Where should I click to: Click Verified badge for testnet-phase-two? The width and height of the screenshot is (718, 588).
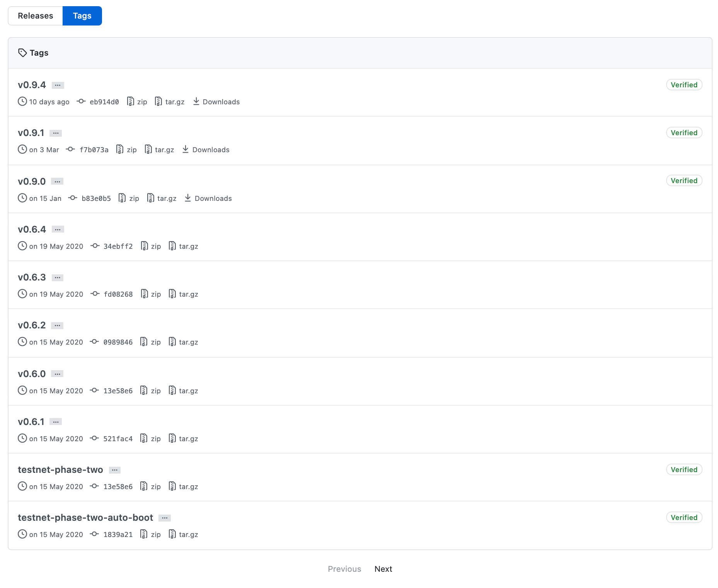tap(684, 470)
